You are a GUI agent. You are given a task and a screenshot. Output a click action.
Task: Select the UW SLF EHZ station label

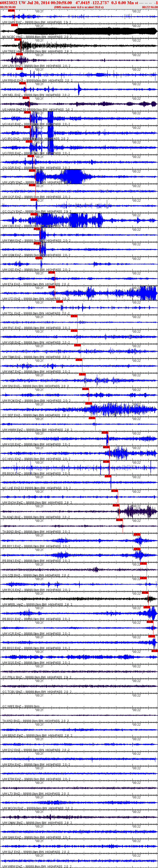[x=36, y=852]
